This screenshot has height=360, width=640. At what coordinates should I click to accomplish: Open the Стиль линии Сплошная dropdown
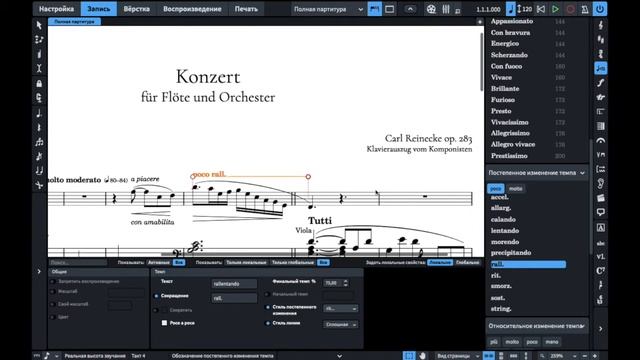[340, 324]
